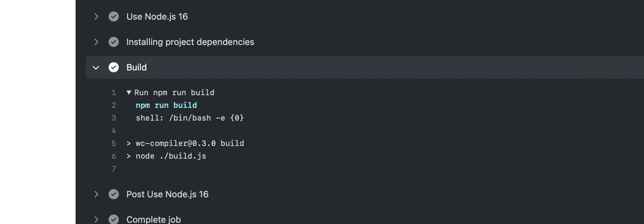Collapse the Run npm run build triangle
This screenshot has width=644, height=224.
tap(129, 93)
